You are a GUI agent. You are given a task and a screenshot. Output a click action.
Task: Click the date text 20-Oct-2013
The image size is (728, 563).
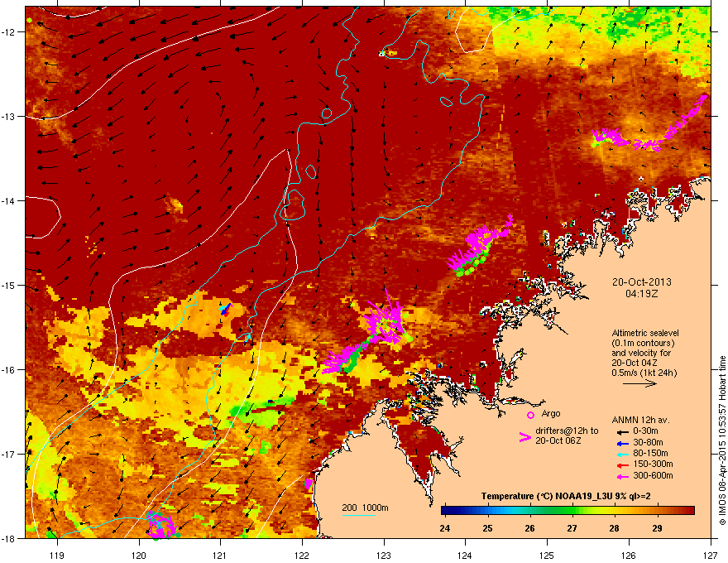(x=641, y=282)
